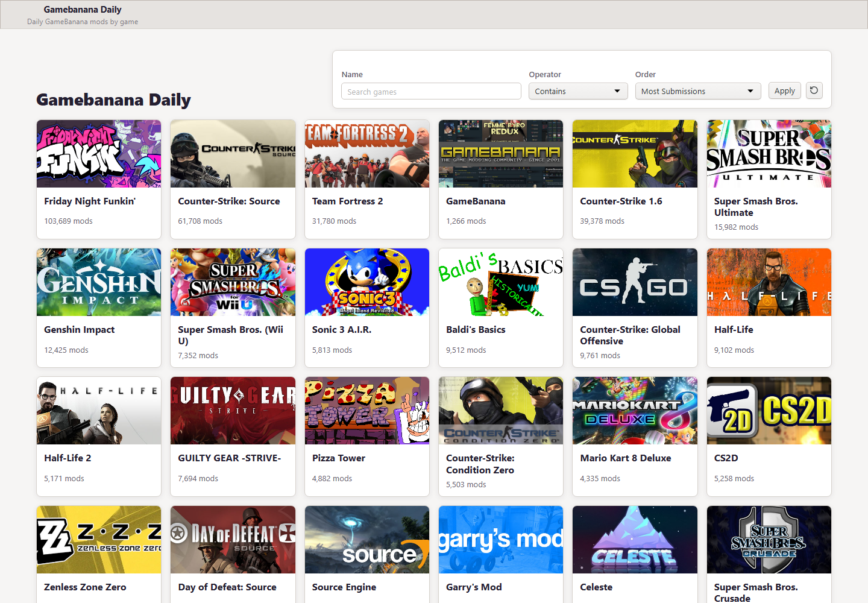Image resolution: width=868 pixels, height=603 pixels.
Task: Open Baldi's Basics banner image
Action: click(x=501, y=282)
